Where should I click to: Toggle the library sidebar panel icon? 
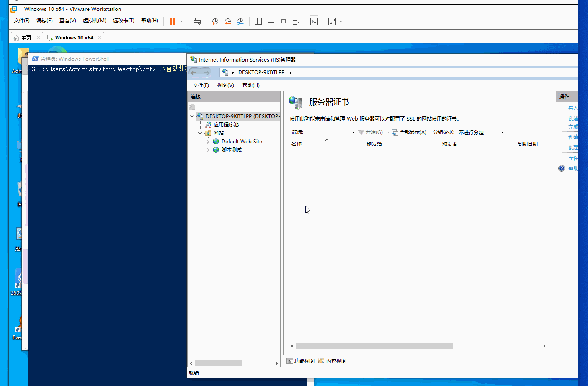pos(258,21)
